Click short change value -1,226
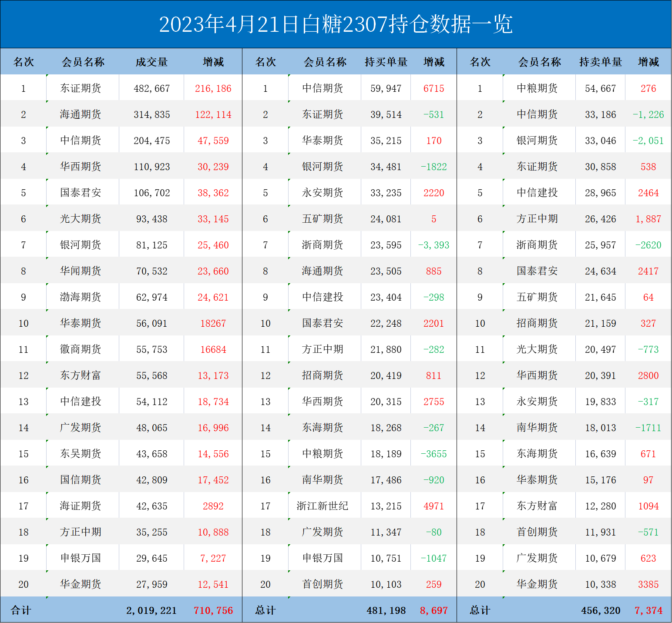Viewport: 672px width, 623px height. coord(648,114)
